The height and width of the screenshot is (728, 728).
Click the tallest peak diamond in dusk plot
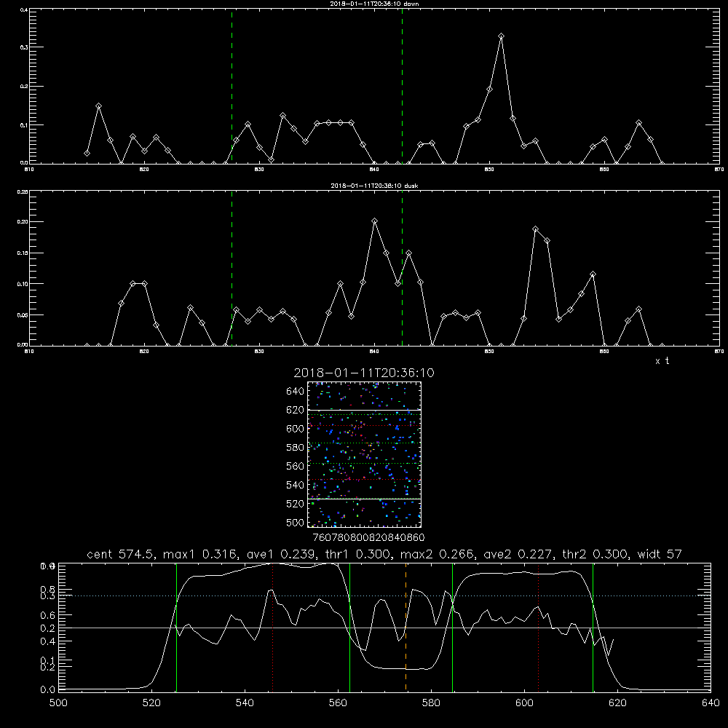(x=375, y=221)
